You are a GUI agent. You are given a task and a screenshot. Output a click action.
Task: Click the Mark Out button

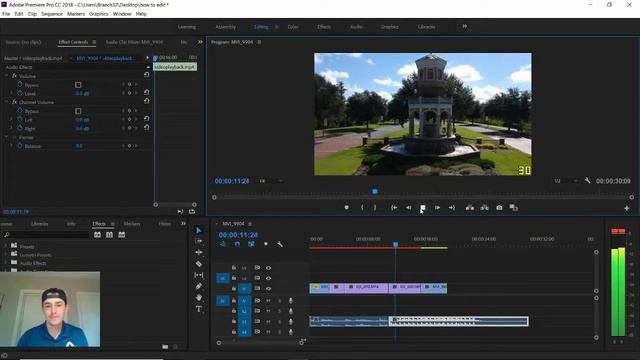pyautogui.click(x=375, y=208)
